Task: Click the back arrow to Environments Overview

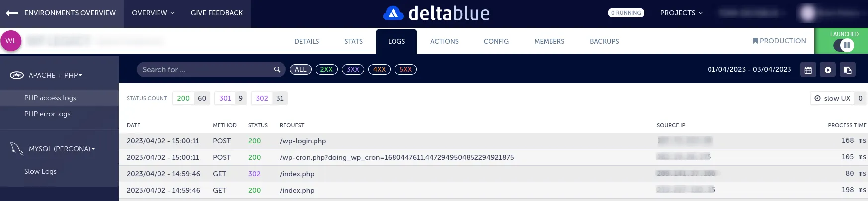Action: 12,13
